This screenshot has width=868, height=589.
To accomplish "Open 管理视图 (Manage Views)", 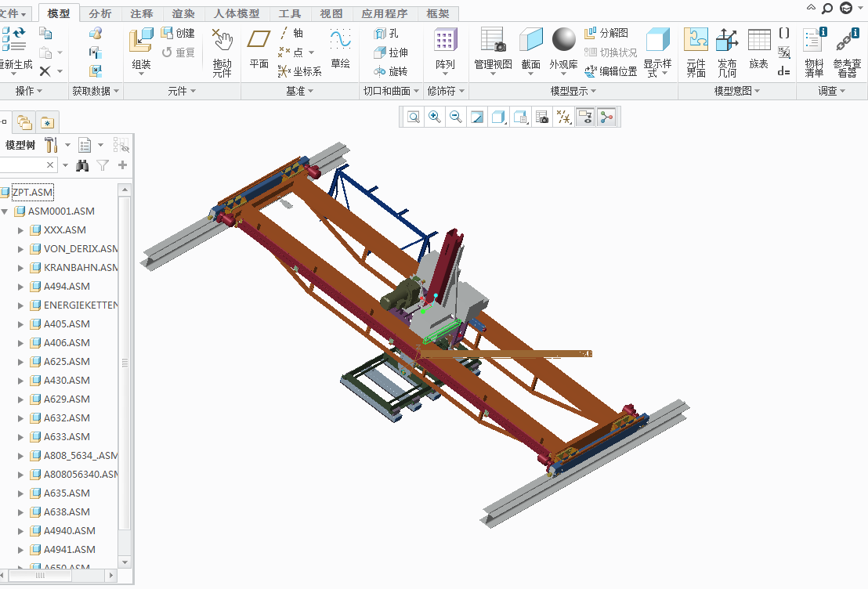I will point(493,50).
